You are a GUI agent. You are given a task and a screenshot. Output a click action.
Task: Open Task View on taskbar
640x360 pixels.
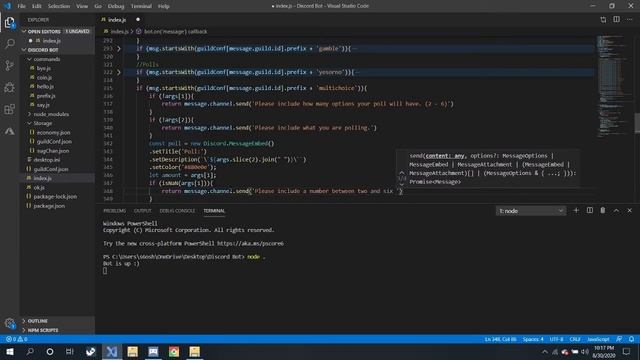[70, 351]
